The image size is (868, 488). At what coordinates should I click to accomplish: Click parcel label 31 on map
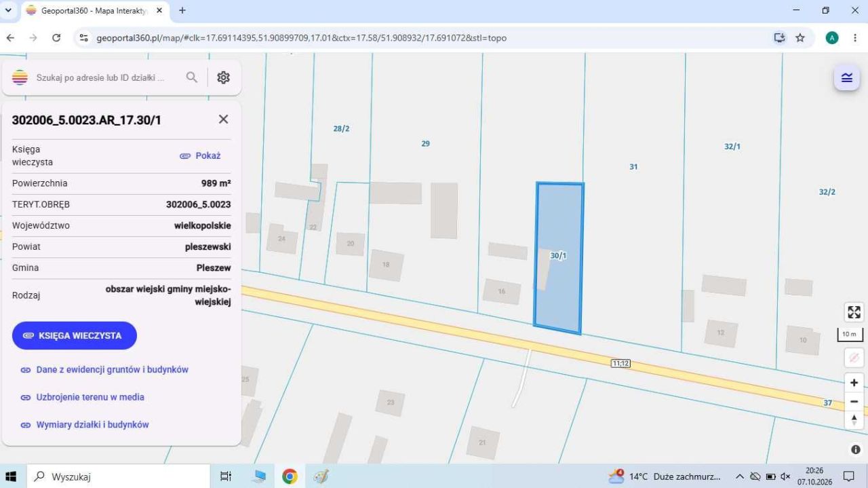coord(633,167)
